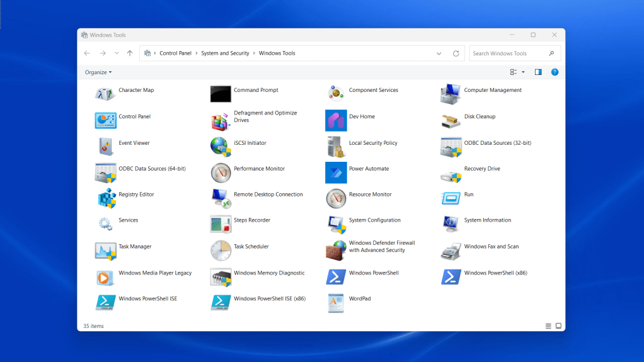Click the "Windows PowerShell" label
The image size is (644, 362).
click(374, 273)
